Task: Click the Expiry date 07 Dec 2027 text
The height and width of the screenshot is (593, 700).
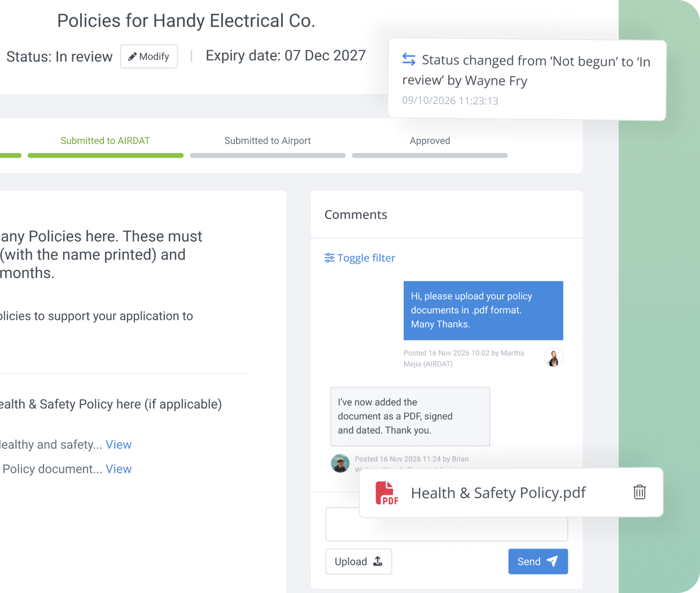Action: 286,55
